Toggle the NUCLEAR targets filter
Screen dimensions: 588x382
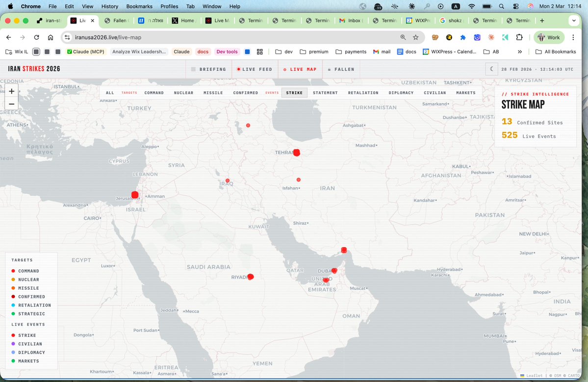click(x=184, y=93)
